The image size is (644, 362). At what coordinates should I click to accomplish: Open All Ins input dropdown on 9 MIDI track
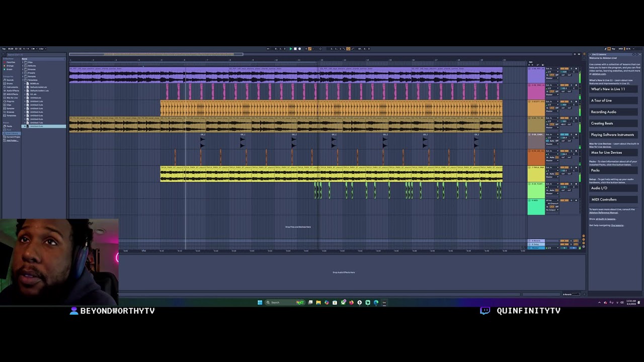[552, 200]
